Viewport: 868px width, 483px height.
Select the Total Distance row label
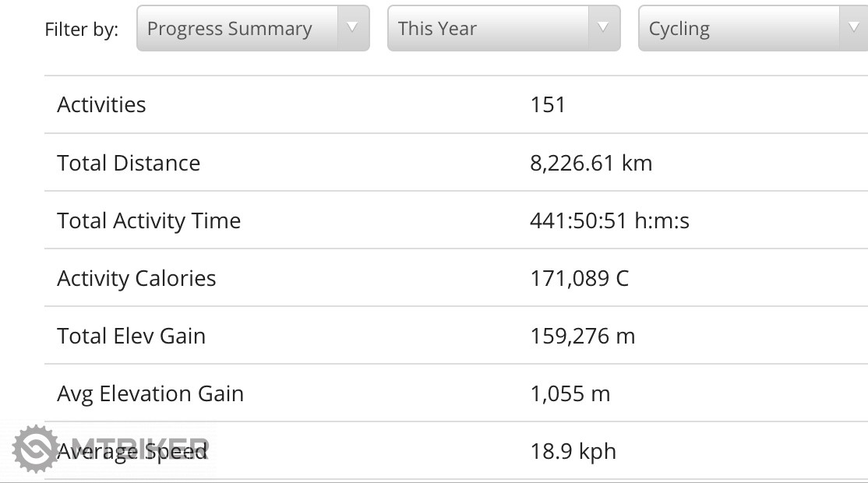tap(129, 163)
